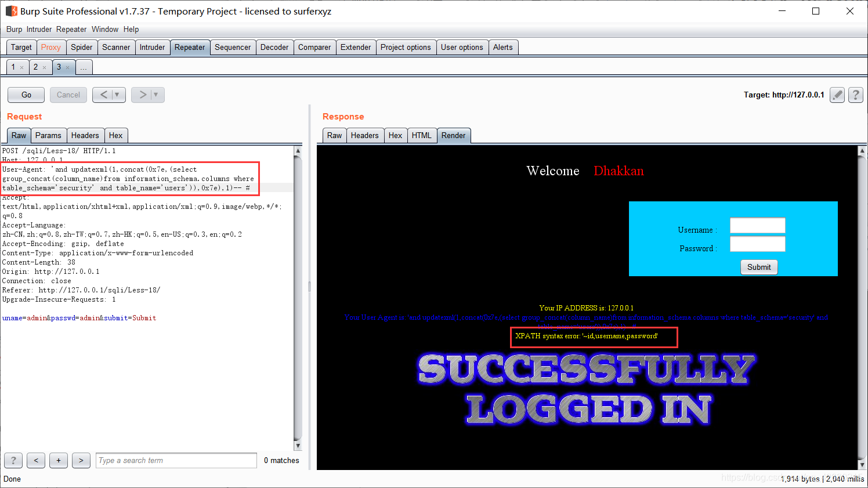This screenshot has width=868, height=488.
Task: Close Repeater tab 3
Action: (67, 67)
